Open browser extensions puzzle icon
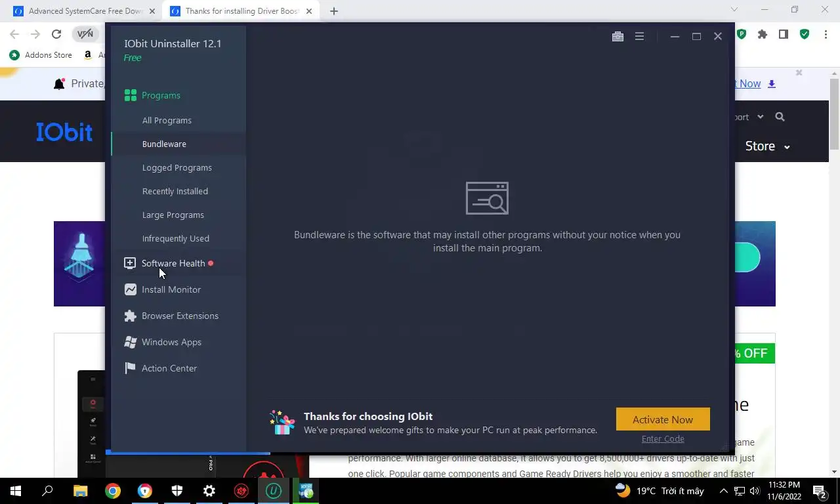 762,34
